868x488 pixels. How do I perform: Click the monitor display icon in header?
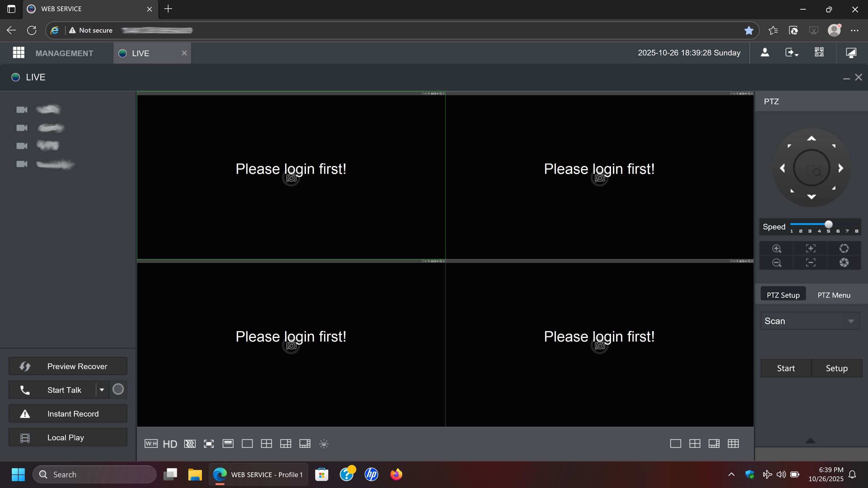pyautogui.click(x=851, y=52)
